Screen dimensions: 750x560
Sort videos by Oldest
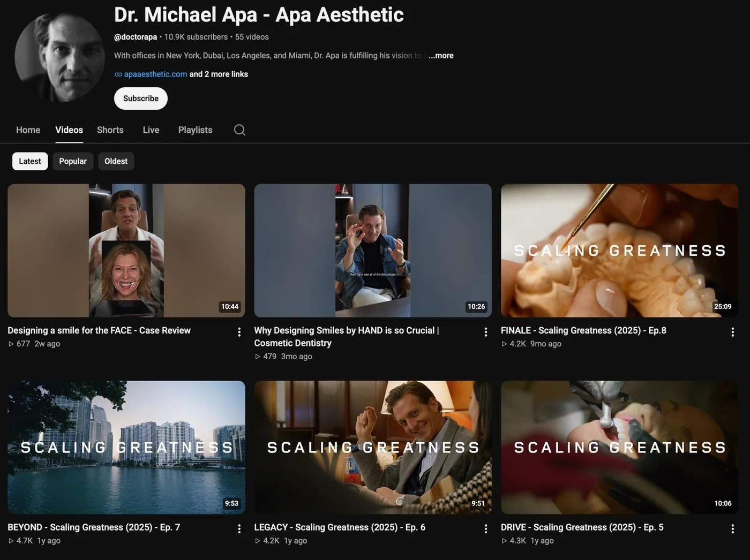[x=116, y=161]
